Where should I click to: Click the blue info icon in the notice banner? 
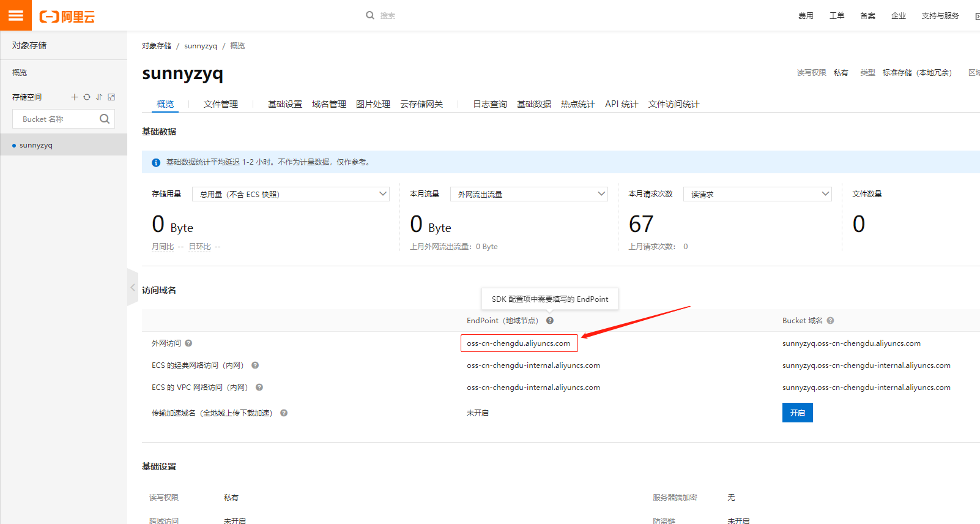click(156, 162)
